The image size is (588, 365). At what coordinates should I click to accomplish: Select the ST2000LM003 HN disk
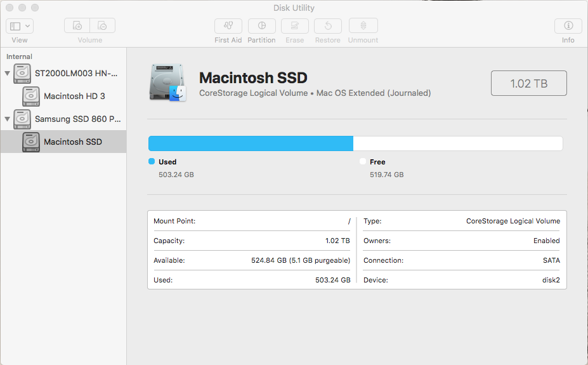tap(63, 73)
